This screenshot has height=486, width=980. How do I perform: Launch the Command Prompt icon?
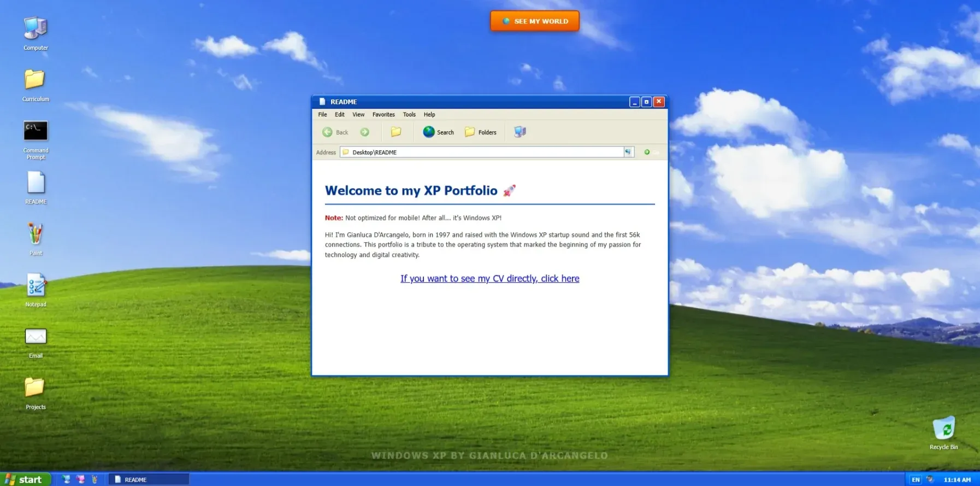click(x=36, y=139)
